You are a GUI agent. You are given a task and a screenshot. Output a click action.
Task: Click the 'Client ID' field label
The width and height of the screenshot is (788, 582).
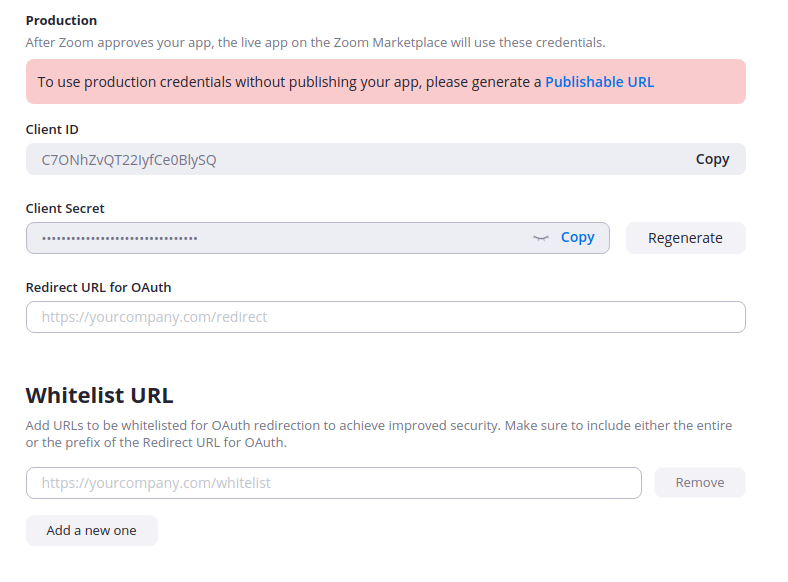click(52, 129)
